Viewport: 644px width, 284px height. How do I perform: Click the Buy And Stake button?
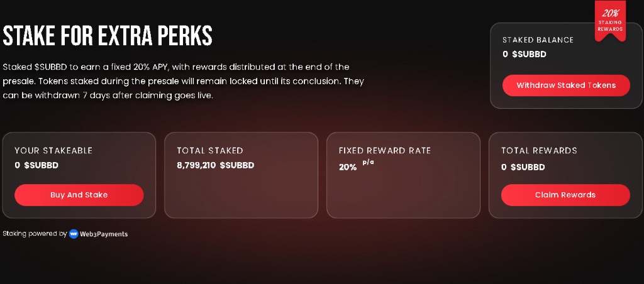[x=79, y=195]
